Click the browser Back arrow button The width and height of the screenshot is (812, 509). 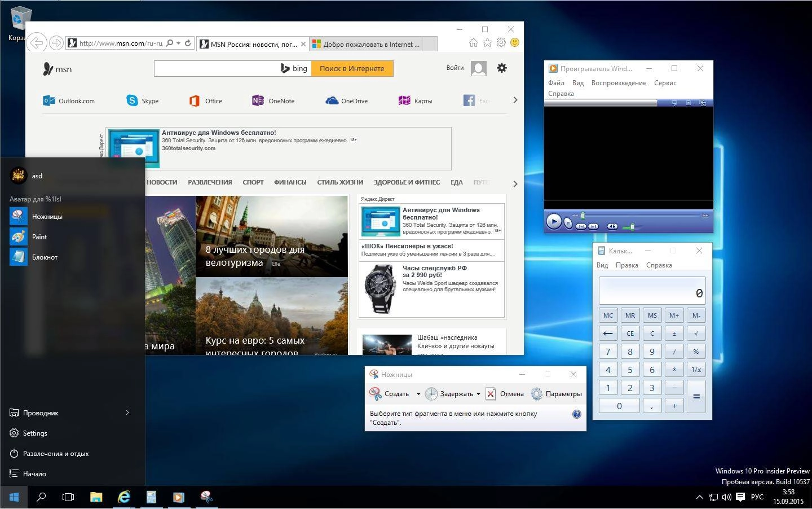[36, 43]
